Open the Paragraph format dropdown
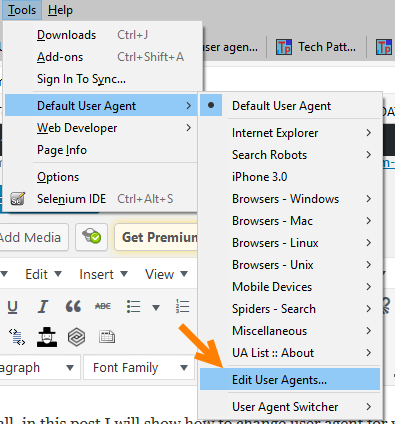 39,367
